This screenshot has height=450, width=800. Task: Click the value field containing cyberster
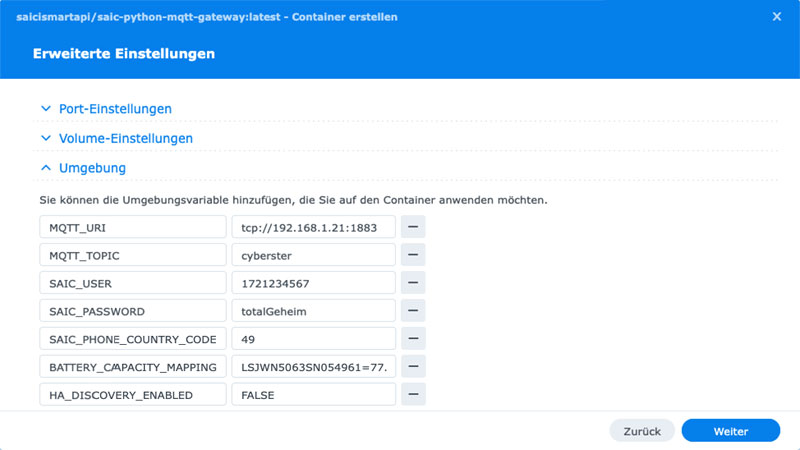click(313, 255)
